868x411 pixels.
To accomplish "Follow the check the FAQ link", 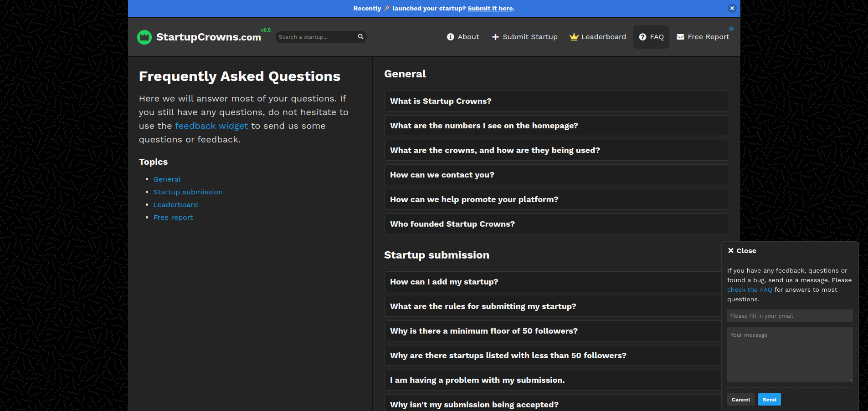I will tap(750, 289).
